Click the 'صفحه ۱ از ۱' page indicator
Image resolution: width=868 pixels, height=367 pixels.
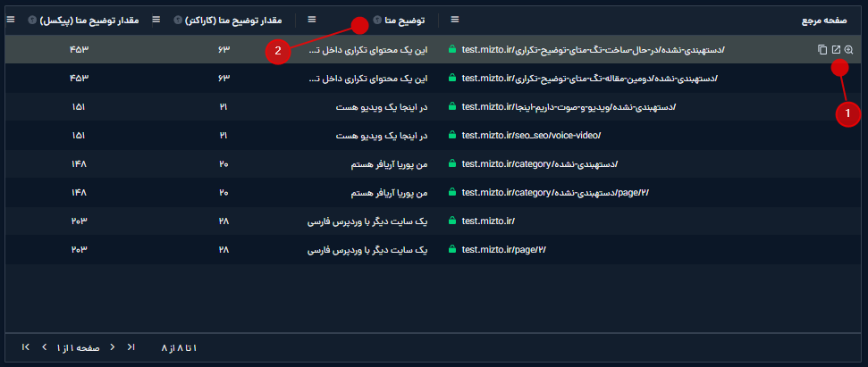(78, 347)
